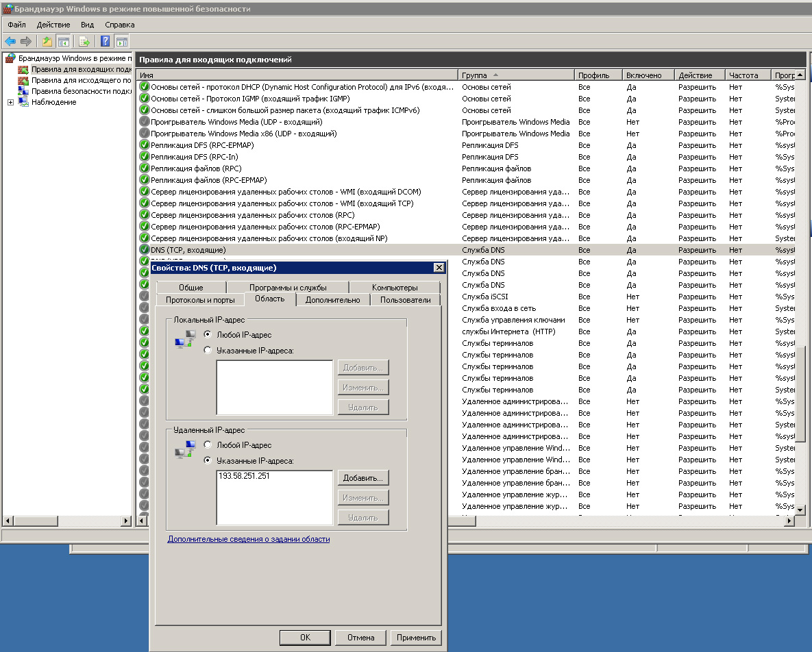Click the Export list toolbar icon

[x=84, y=41]
